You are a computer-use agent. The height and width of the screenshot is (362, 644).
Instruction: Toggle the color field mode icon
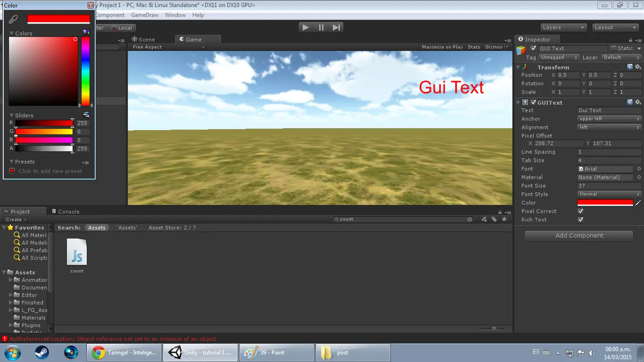[x=86, y=33]
